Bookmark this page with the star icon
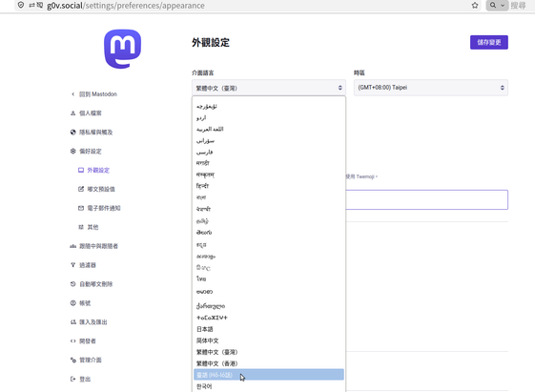535x392 pixels. pos(475,6)
